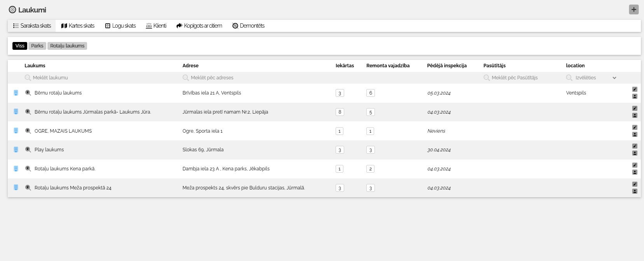Click blue building icon in Bērnu rotaļu laukums row
Viewport: 644px width, 261px height.
point(16,93)
